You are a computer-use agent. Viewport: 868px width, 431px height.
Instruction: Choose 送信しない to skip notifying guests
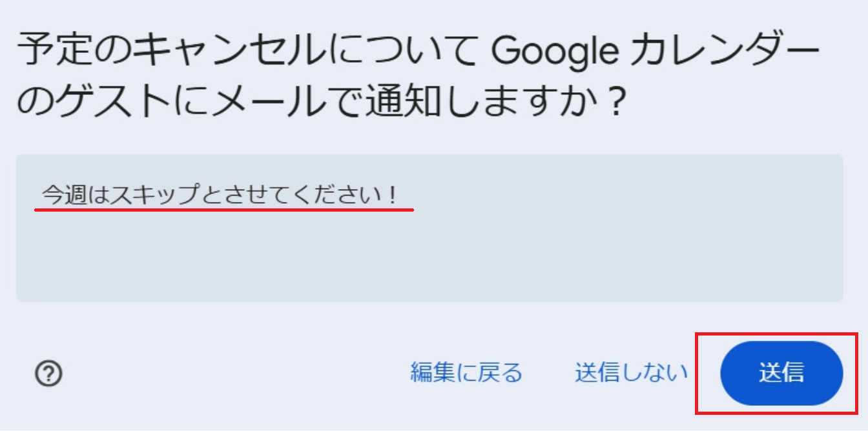point(631,372)
